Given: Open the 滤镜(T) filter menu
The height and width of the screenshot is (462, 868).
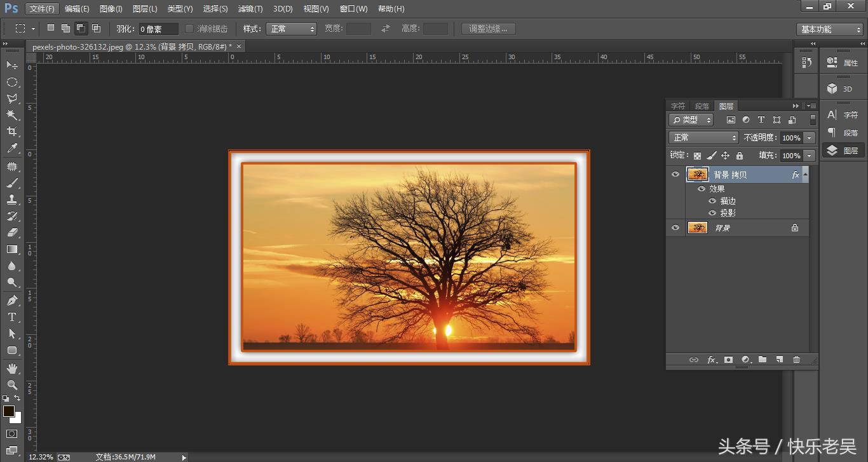Looking at the screenshot, I should click(x=250, y=9).
